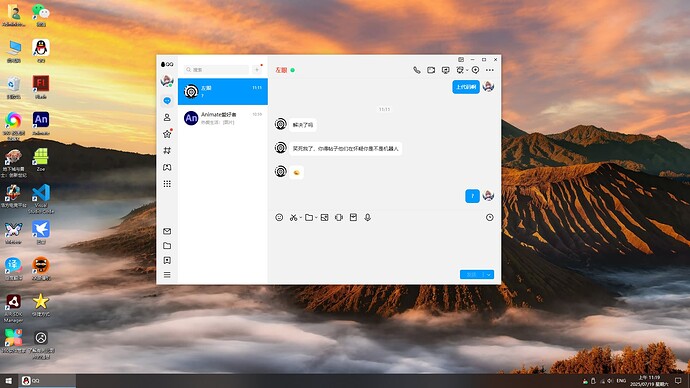The width and height of the screenshot is (690, 388).
Task: Start a video call in chat header
Action: tap(431, 70)
